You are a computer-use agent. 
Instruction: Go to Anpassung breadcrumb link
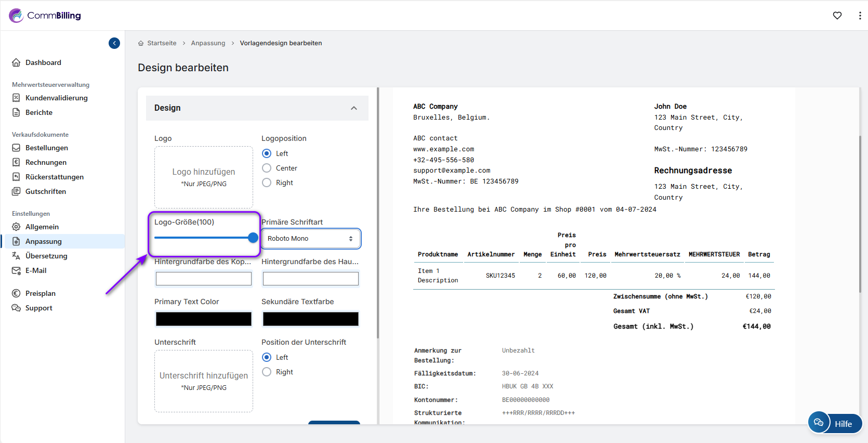coord(208,43)
